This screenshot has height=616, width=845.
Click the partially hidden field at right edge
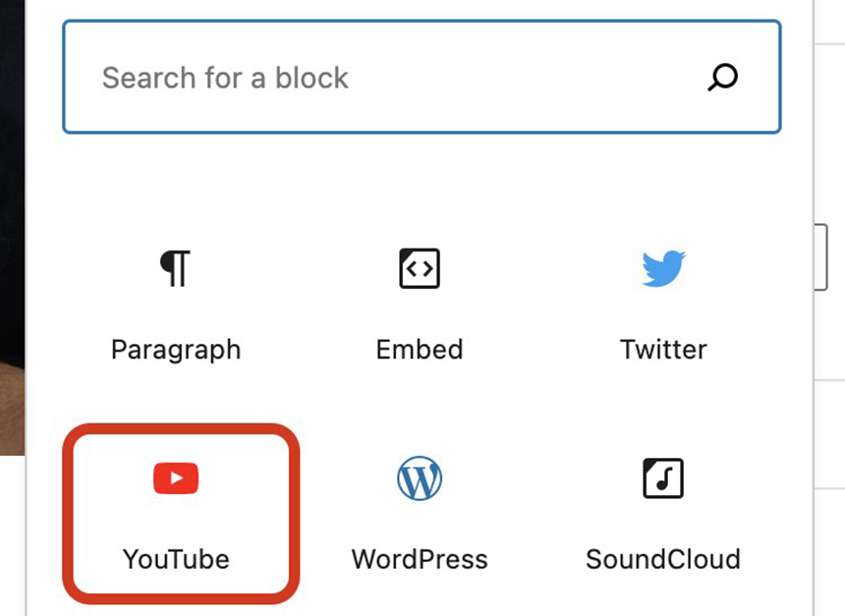820,257
